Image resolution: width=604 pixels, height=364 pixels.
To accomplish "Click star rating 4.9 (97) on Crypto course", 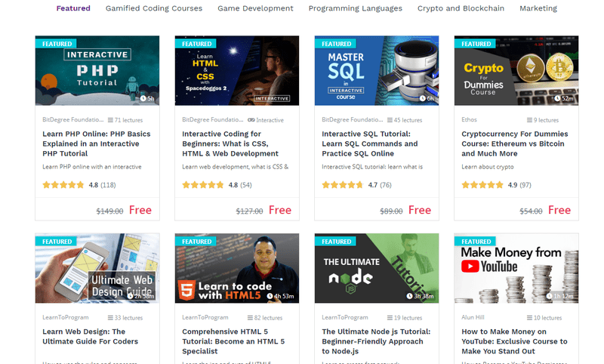I will point(496,185).
